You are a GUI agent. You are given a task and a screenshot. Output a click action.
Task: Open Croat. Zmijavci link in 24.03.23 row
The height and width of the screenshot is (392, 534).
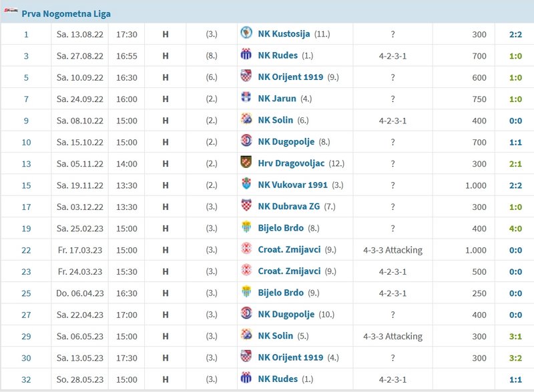coord(289,271)
